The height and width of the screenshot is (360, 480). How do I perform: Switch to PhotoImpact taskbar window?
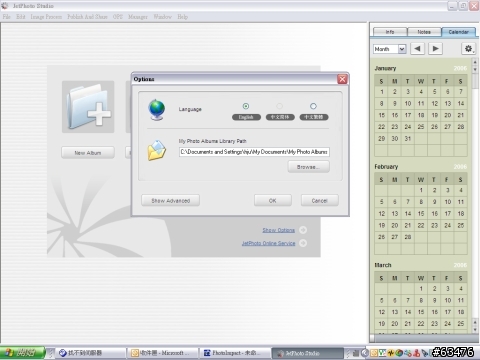click(x=234, y=353)
